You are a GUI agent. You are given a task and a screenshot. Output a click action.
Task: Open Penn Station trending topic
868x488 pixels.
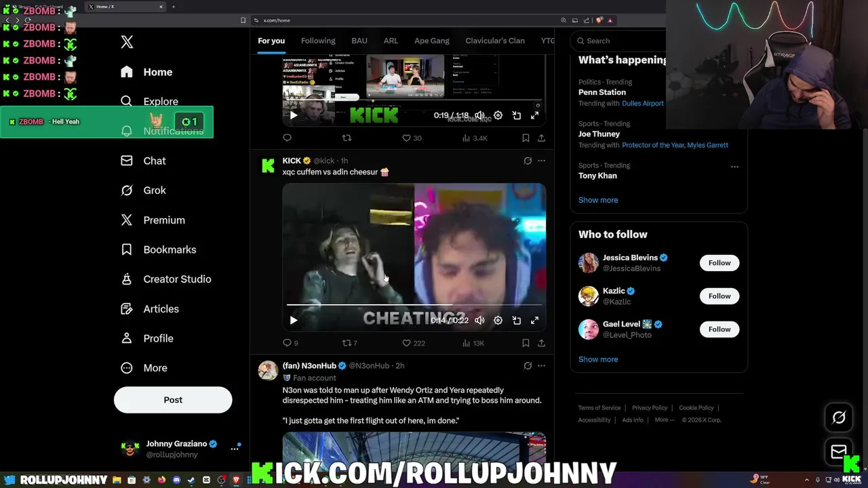click(602, 92)
